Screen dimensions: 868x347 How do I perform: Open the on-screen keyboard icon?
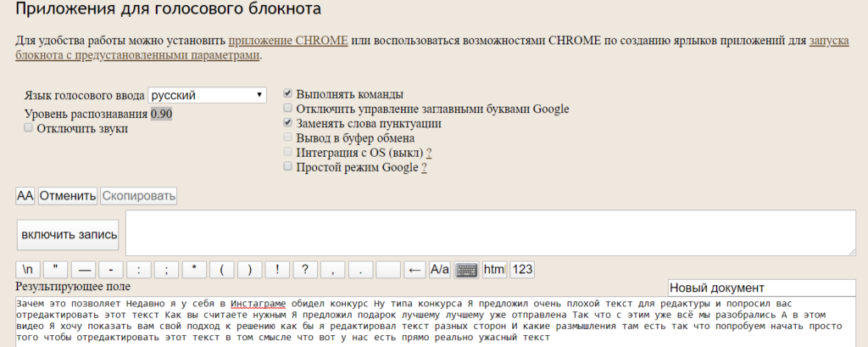click(467, 270)
